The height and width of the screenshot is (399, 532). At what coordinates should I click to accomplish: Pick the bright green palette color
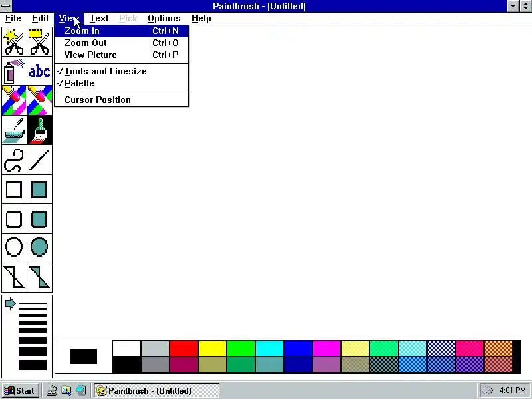pyautogui.click(x=241, y=348)
